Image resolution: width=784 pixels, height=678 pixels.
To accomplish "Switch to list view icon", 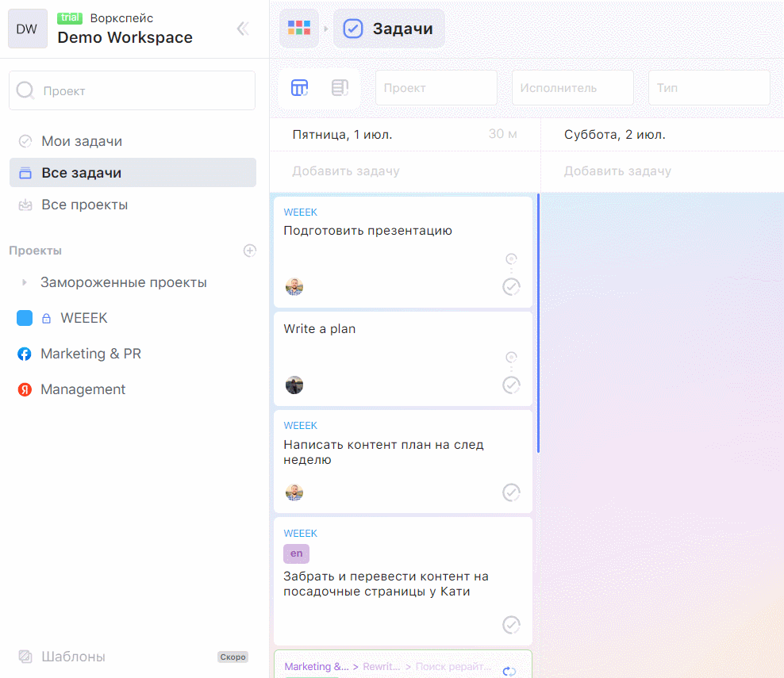I will 340,88.
